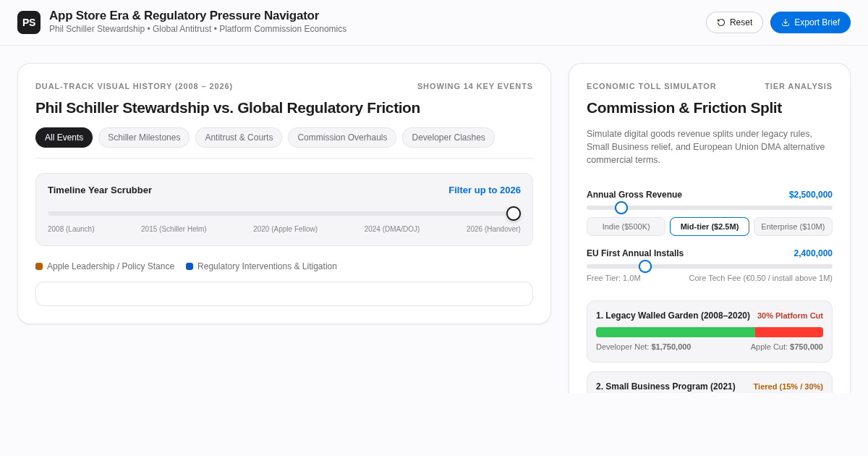Click the 'Tier Analysis' label

point(799,86)
